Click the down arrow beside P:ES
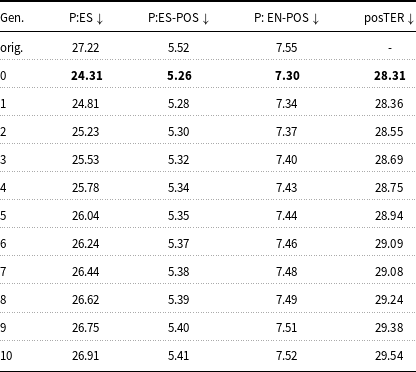This screenshot has width=416, height=372. (99, 19)
